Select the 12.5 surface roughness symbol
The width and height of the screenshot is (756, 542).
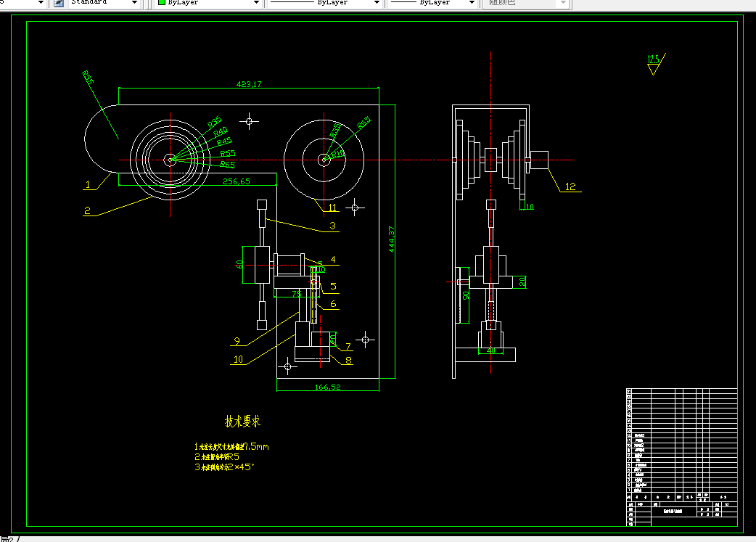click(x=656, y=64)
